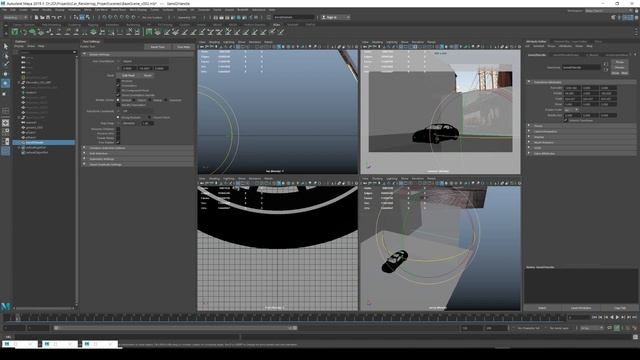
Task: Click the Outliner search field
Action: pyautogui.click(x=47, y=52)
